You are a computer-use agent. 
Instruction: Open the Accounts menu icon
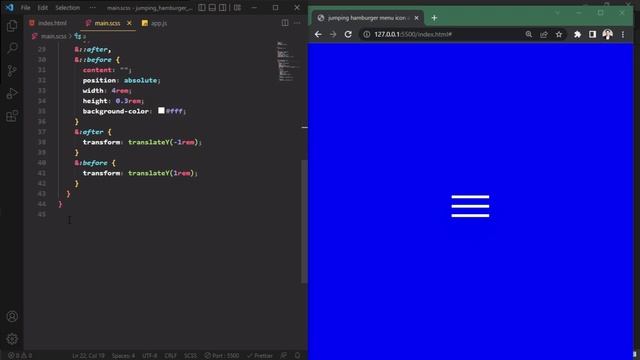[x=12, y=316]
